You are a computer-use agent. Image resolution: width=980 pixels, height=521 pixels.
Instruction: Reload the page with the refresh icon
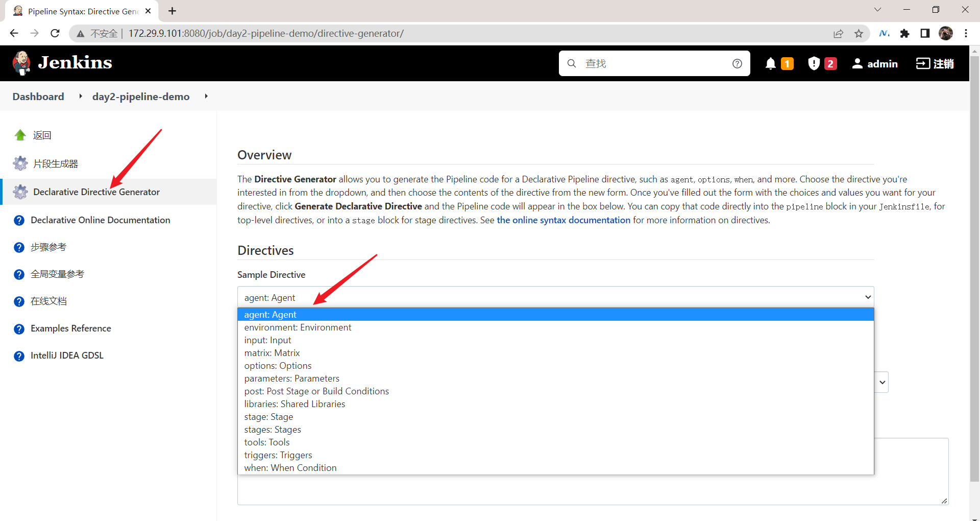click(x=55, y=33)
